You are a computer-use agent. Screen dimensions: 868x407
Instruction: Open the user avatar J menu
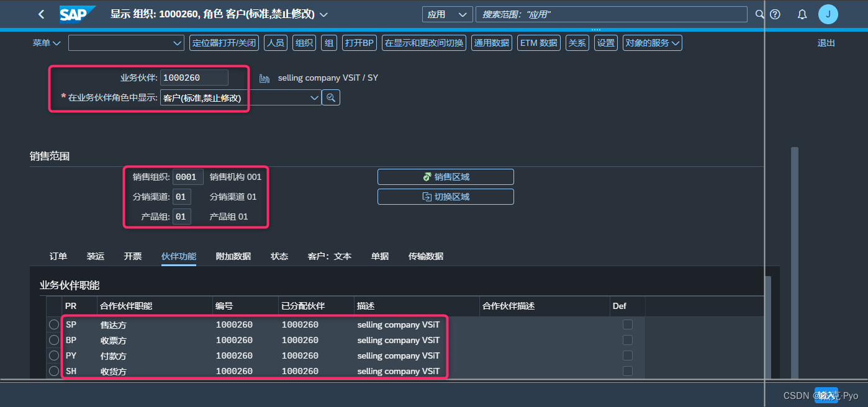828,14
